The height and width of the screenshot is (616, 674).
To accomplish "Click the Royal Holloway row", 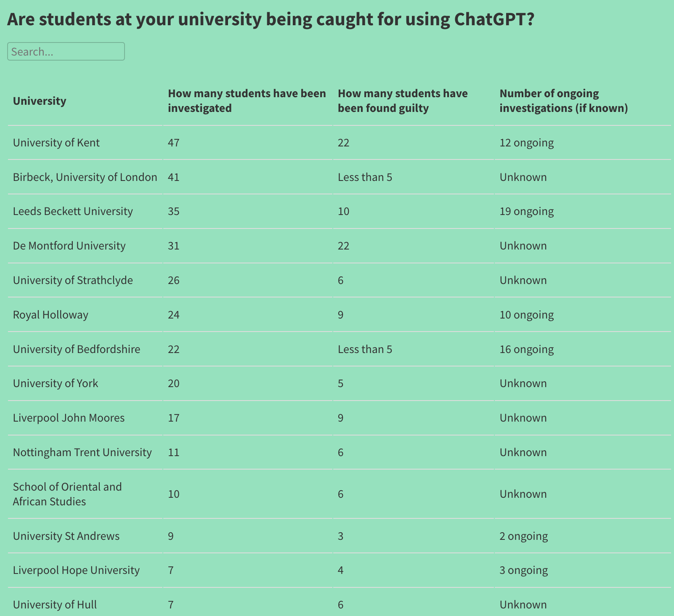I will pyautogui.click(x=50, y=314).
